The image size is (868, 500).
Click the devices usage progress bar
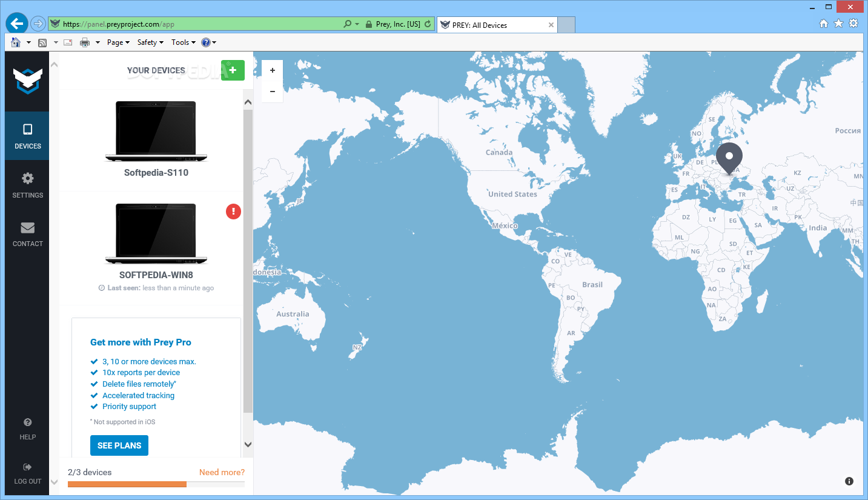(x=156, y=484)
